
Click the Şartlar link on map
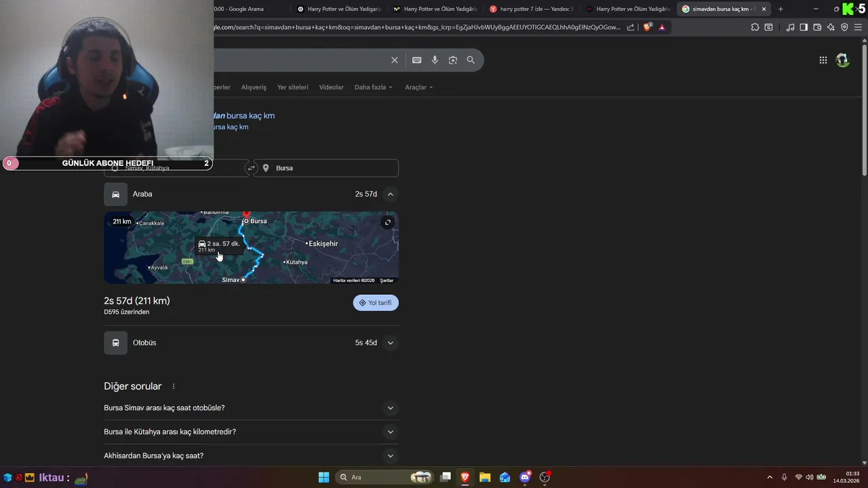(x=387, y=281)
